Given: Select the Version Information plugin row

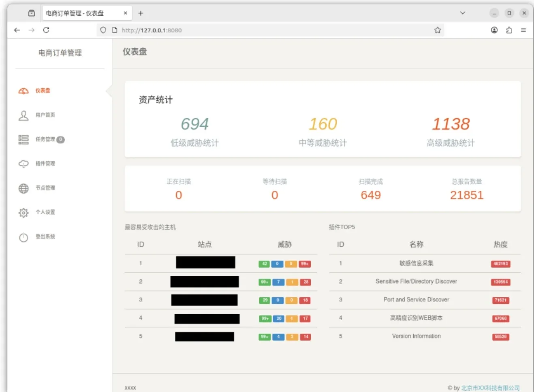Looking at the screenshot, I should pyautogui.click(x=425, y=336).
